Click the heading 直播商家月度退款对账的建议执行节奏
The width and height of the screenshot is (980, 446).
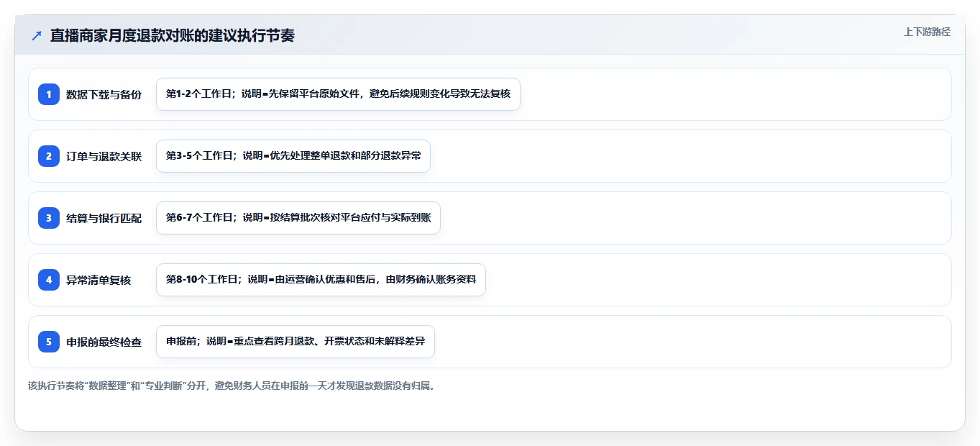pos(173,35)
